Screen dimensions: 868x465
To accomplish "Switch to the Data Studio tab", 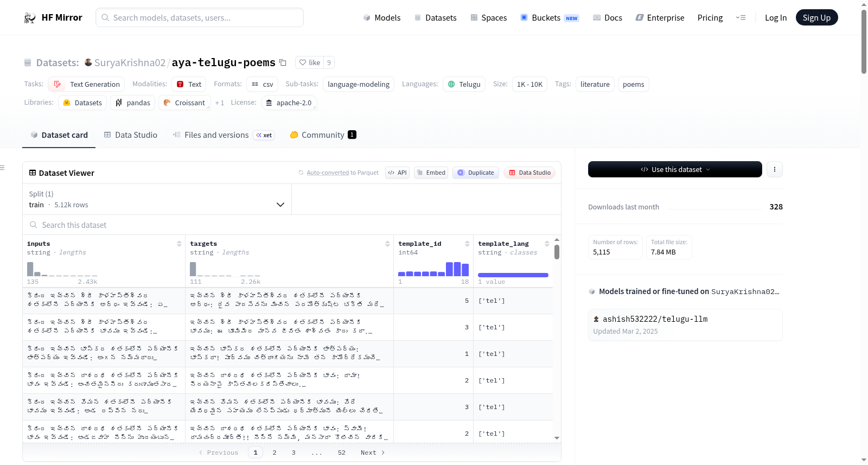I will point(131,135).
